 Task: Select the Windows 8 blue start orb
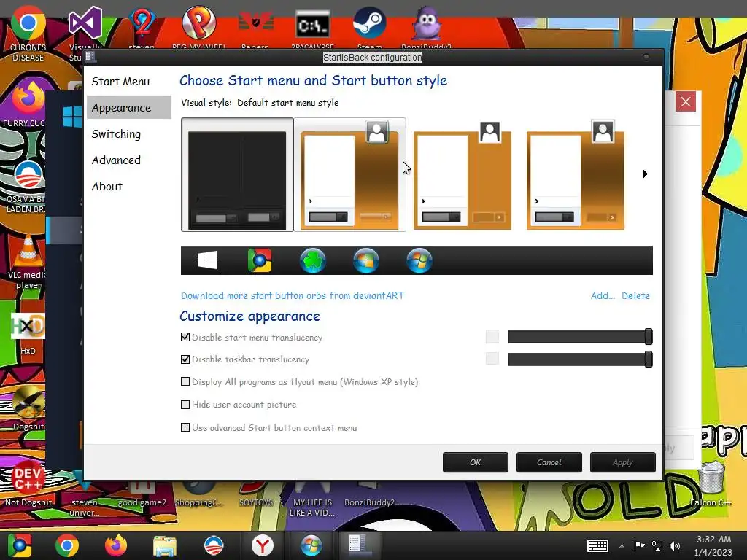click(366, 260)
